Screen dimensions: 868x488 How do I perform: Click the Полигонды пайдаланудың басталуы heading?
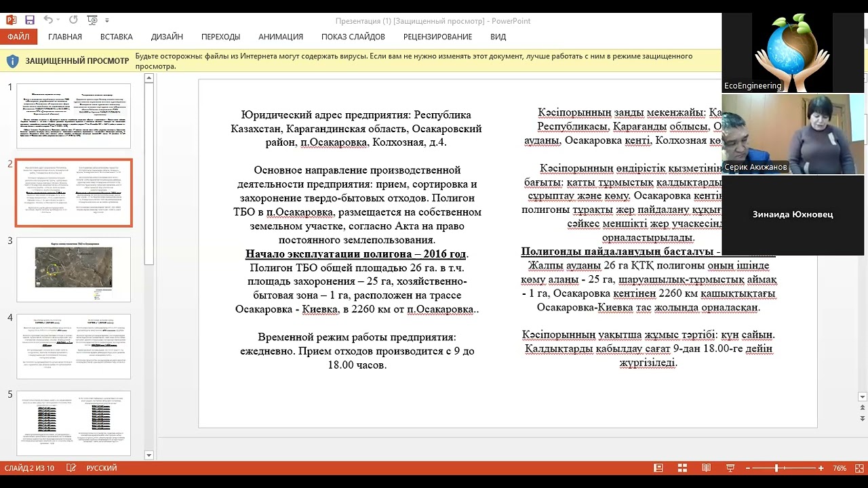620,251
